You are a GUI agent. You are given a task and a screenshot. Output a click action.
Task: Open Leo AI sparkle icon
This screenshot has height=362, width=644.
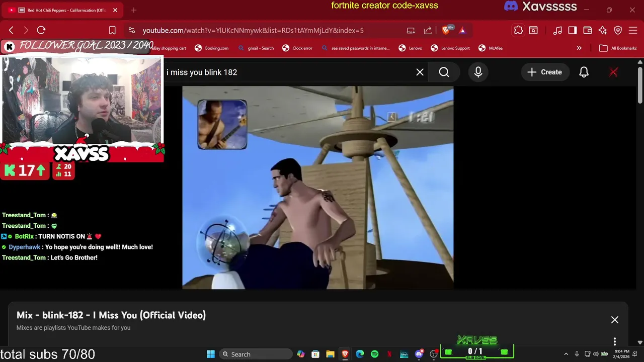coord(603,30)
